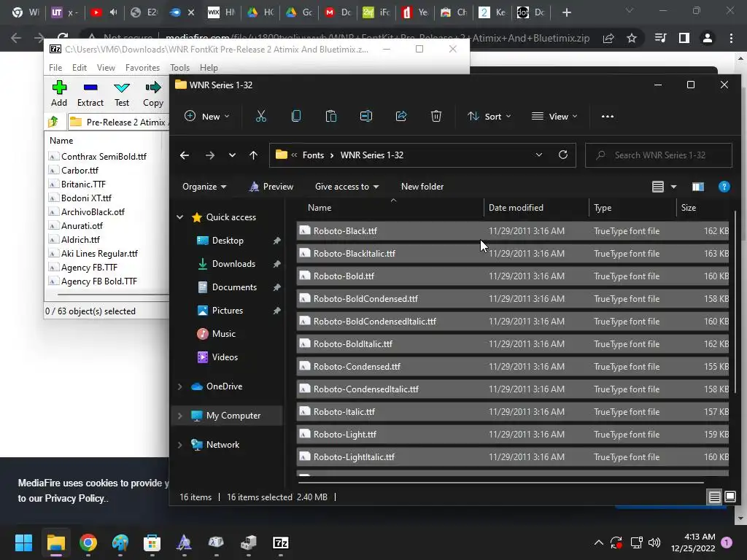747x560 pixels.
Task: Open 7-Zip Tools menu
Action: pos(179,68)
